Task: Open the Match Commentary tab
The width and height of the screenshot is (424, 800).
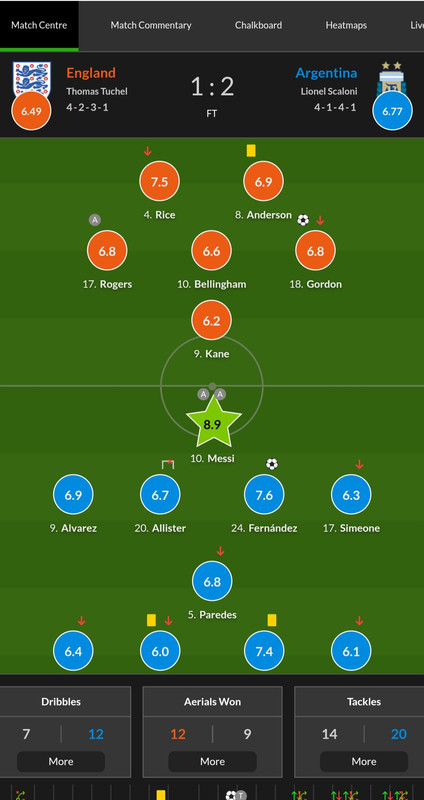Action: pyautogui.click(x=151, y=25)
